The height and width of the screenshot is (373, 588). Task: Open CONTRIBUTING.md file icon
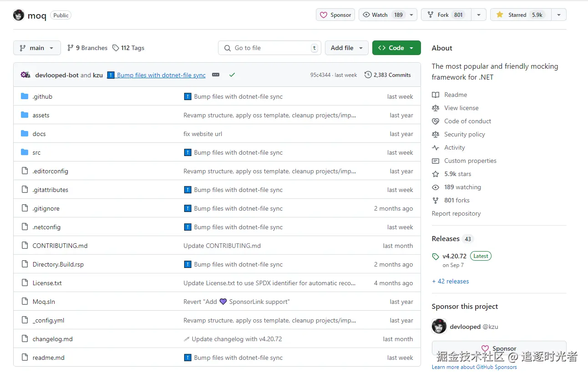tap(25, 245)
